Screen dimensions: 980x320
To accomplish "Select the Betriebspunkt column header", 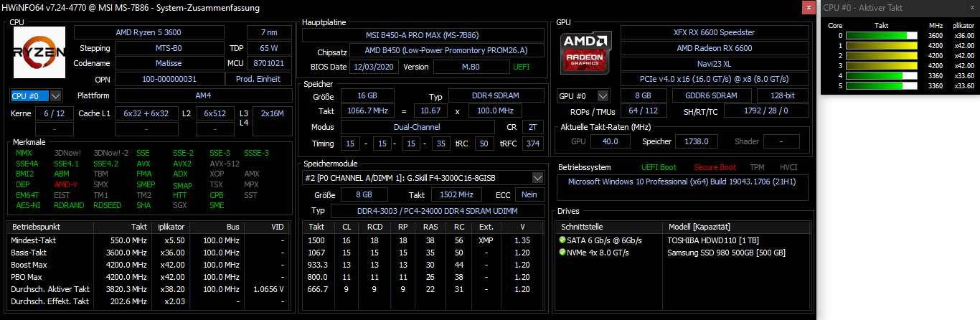I will (x=50, y=227).
